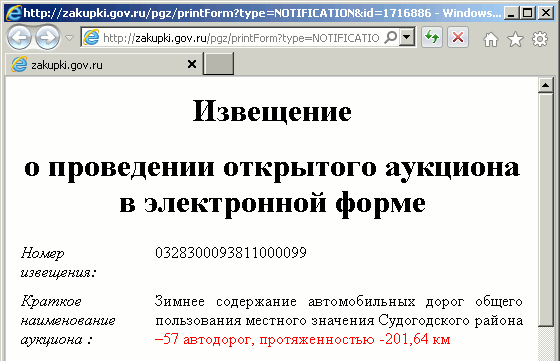Stop loading with the red X button
This screenshot has width=560, height=361.
[458, 37]
